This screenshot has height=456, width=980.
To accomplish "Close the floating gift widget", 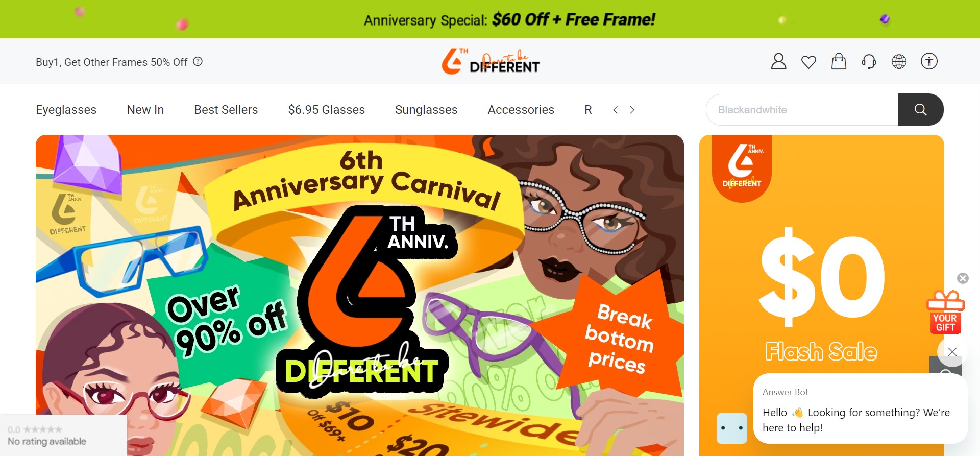I will pyautogui.click(x=963, y=278).
